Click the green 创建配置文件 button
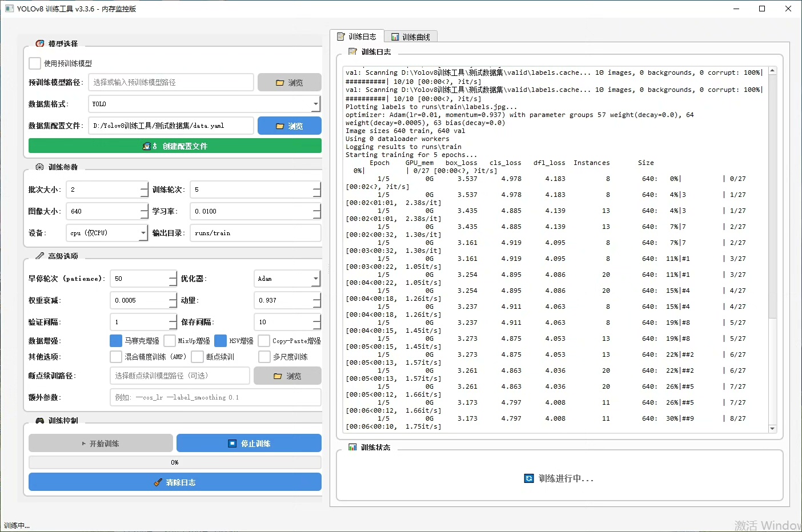802x532 pixels. click(175, 146)
